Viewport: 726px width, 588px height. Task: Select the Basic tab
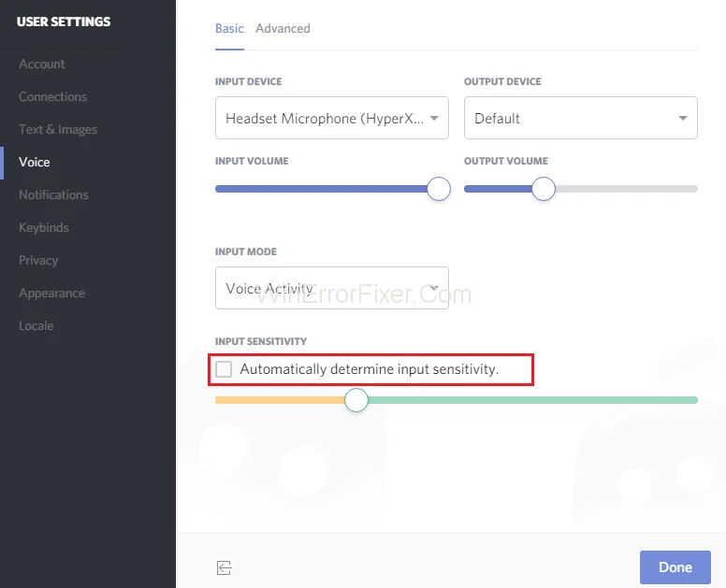(229, 29)
